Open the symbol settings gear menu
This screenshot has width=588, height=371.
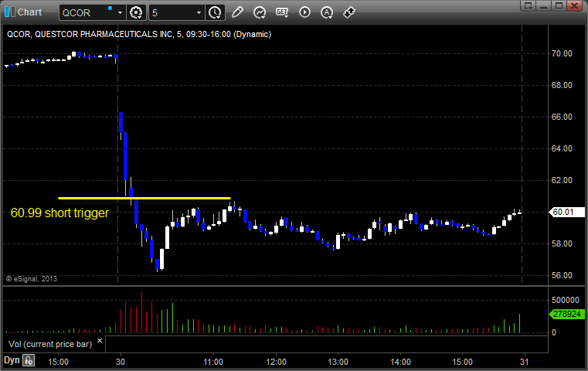point(136,12)
